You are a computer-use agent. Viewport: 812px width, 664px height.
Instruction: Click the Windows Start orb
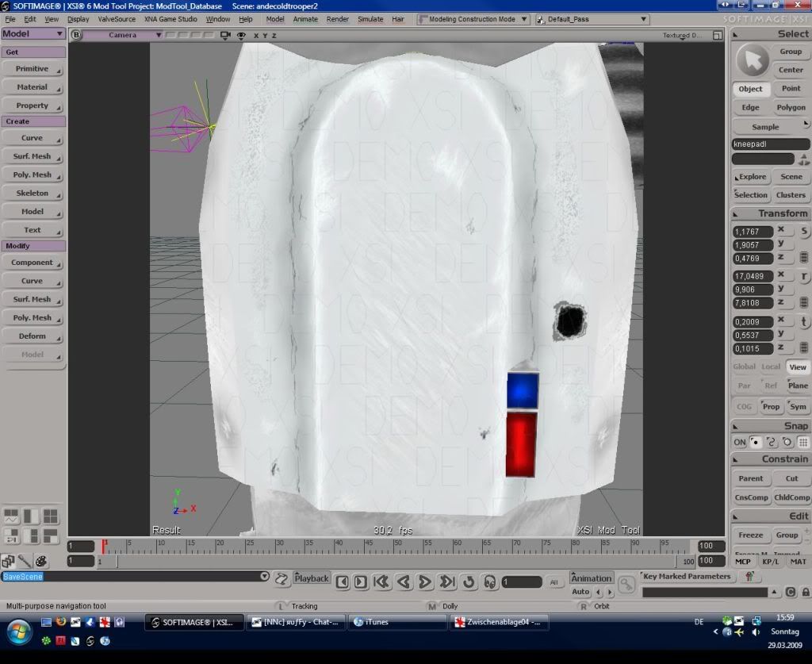tap(19, 631)
